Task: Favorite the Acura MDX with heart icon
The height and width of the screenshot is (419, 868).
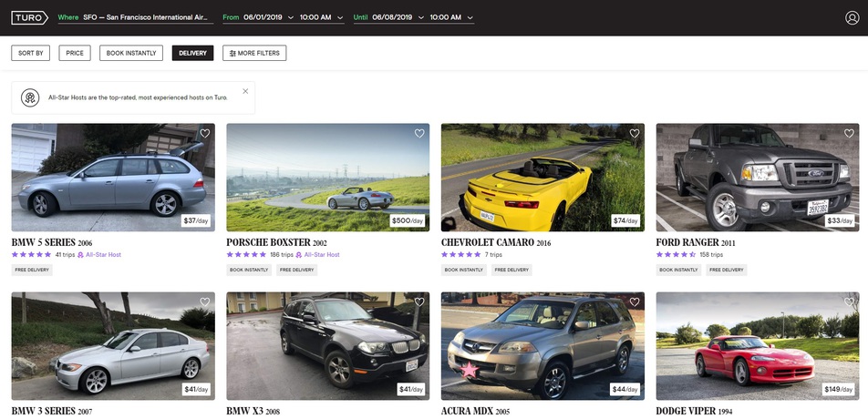Action: point(635,302)
